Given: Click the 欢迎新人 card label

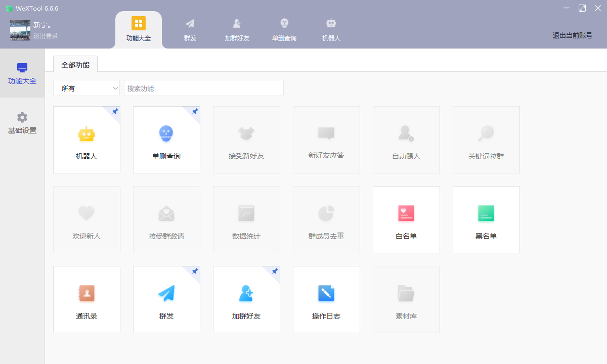Looking at the screenshot, I should (86, 236).
